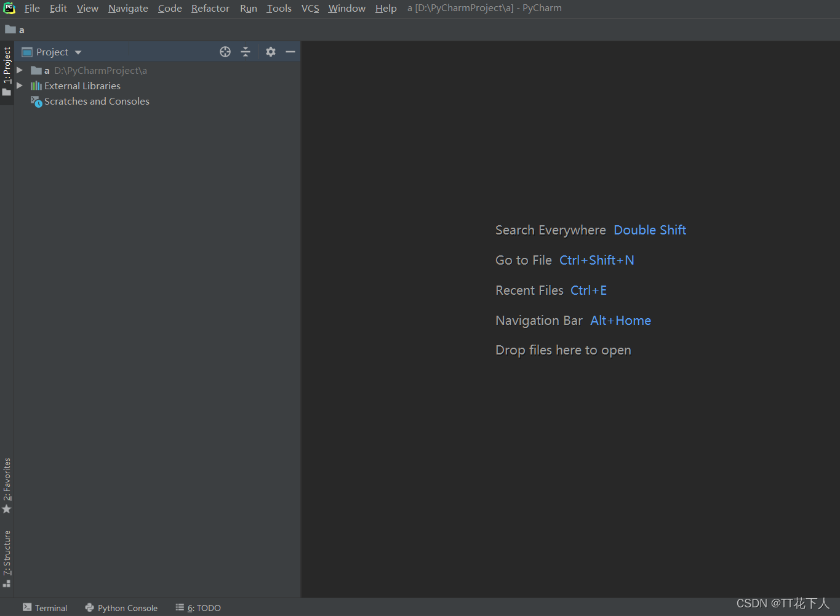
Task: Open the Tools menu
Action: (279, 8)
